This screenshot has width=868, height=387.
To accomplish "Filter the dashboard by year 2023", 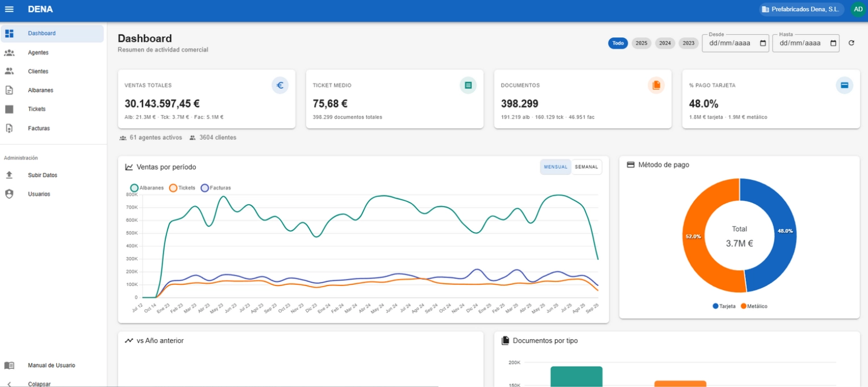I will [x=688, y=43].
